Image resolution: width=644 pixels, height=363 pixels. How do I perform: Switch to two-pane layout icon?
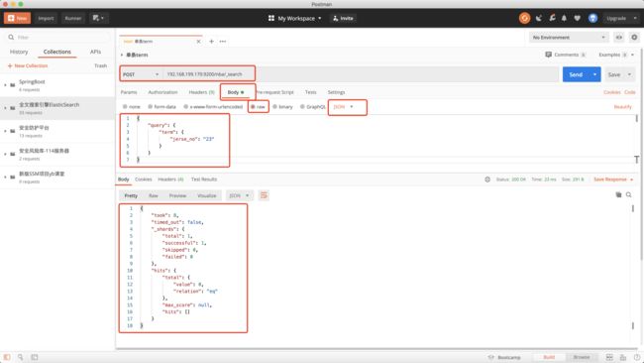pyautogui.click(x=609, y=357)
